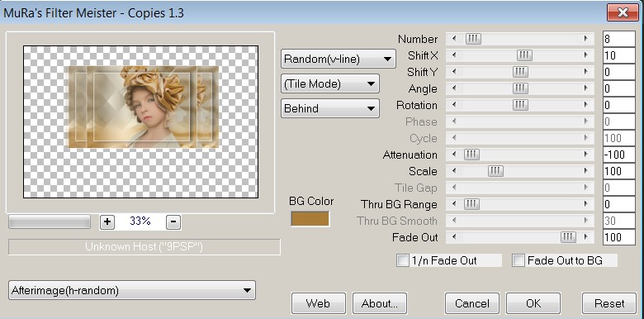Click left arrow of Shift X slider

(454, 55)
